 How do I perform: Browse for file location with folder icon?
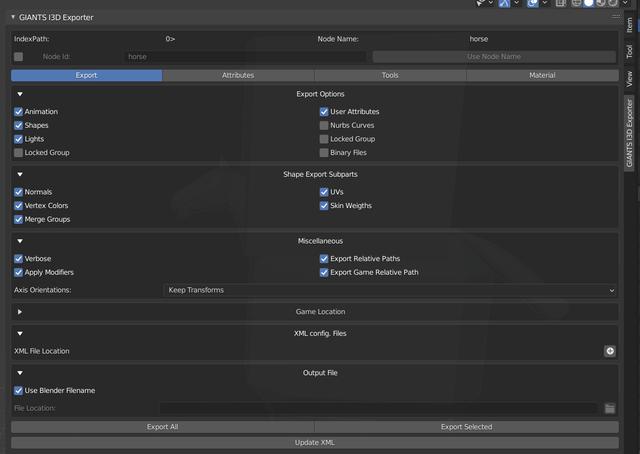610,408
